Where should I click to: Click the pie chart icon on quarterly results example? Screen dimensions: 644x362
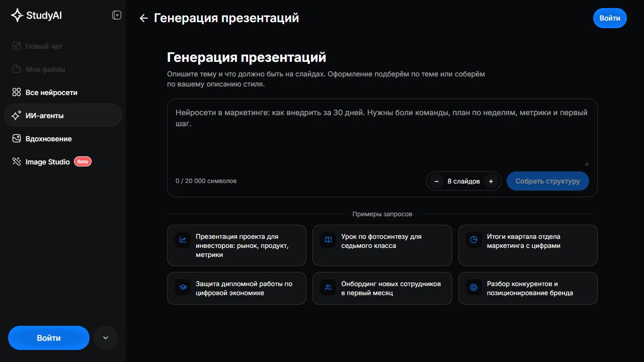(473, 240)
